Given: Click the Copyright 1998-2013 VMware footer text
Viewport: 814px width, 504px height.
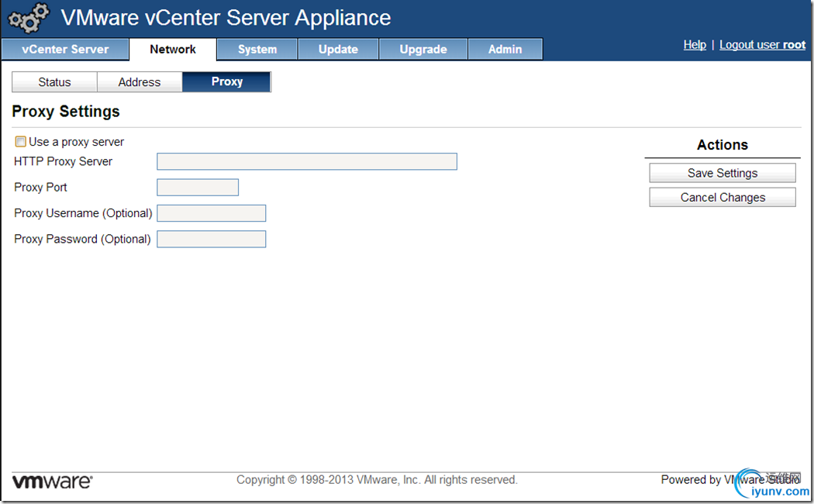Looking at the screenshot, I should tap(377, 480).
